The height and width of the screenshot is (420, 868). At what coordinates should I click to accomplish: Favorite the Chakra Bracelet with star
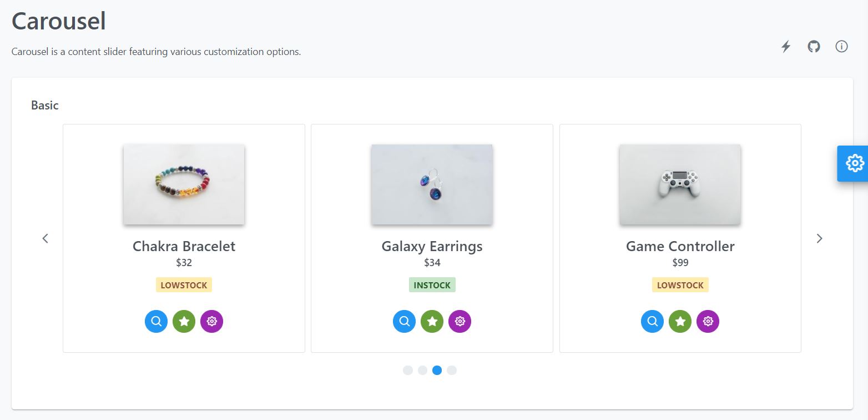tap(184, 321)
